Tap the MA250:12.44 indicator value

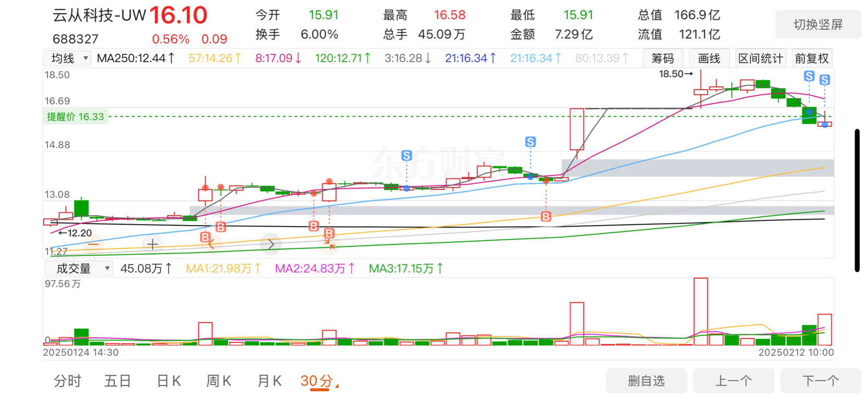pyautogui.click(x=136, y=58)
